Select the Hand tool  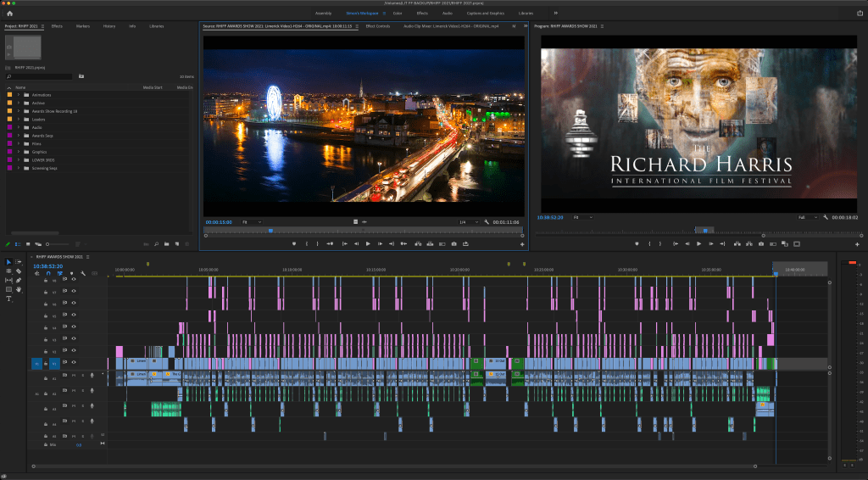pos(19,290)
